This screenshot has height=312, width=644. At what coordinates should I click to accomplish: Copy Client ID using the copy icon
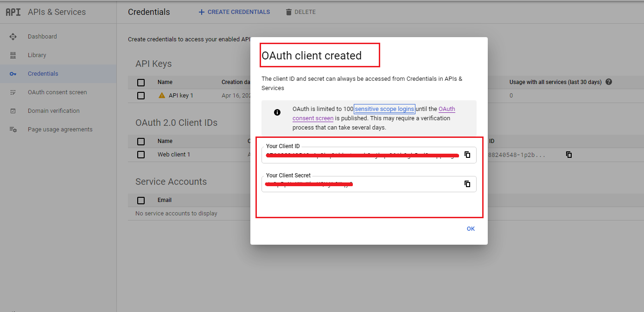pyautogui.click(x=467, y=155)
